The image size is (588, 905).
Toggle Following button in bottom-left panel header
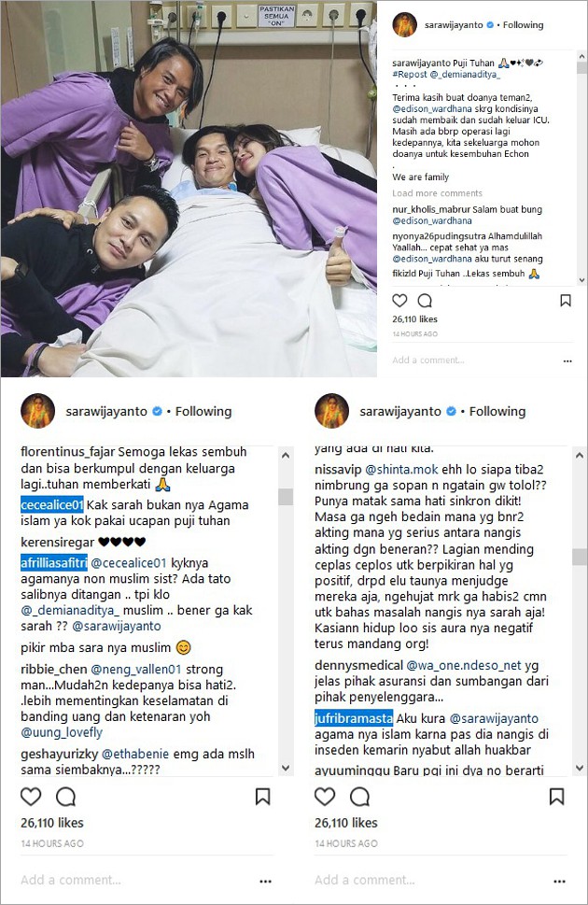(x=203, y=412)
